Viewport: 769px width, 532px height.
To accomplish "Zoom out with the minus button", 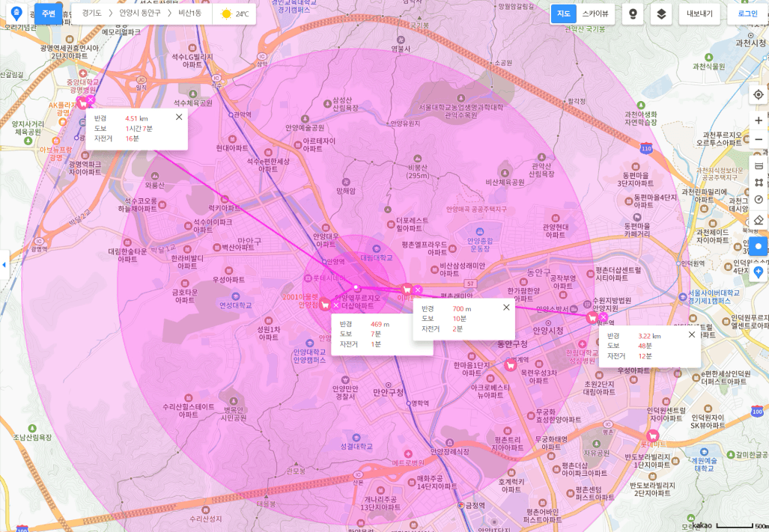I will [x=759, y=140].
